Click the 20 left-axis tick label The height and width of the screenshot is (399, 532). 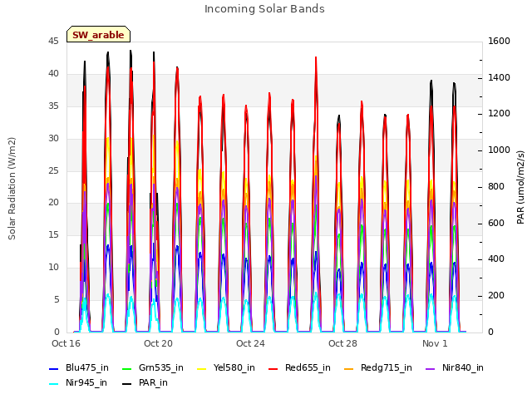tap(53, 203)
